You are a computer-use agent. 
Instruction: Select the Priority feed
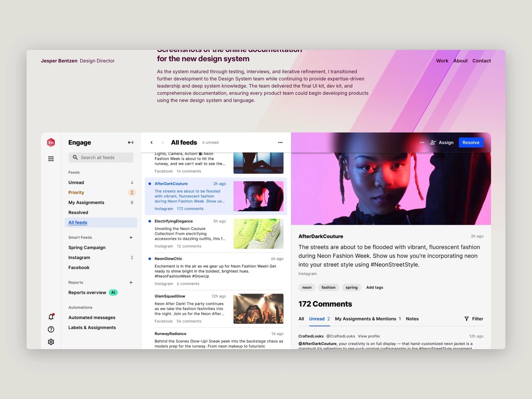pos(101,193)
